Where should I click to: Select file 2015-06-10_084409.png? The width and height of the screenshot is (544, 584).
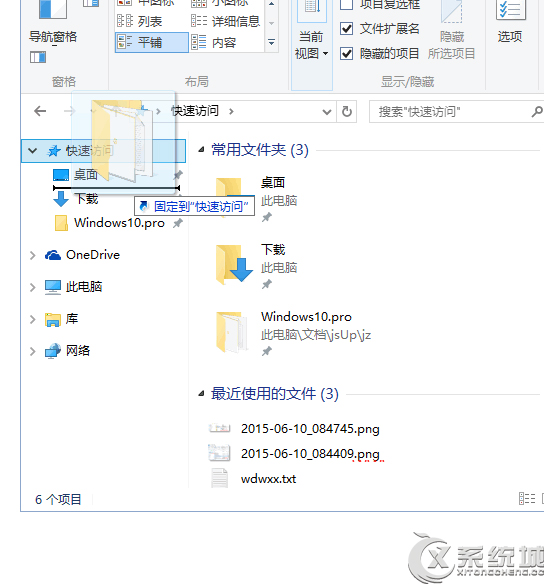pyautogui.click(x=310, y=454)
